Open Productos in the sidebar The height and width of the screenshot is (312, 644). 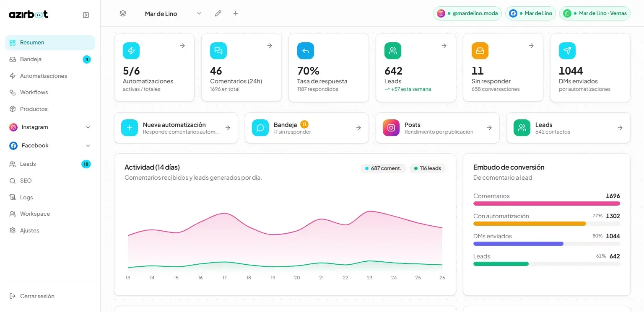50,109
